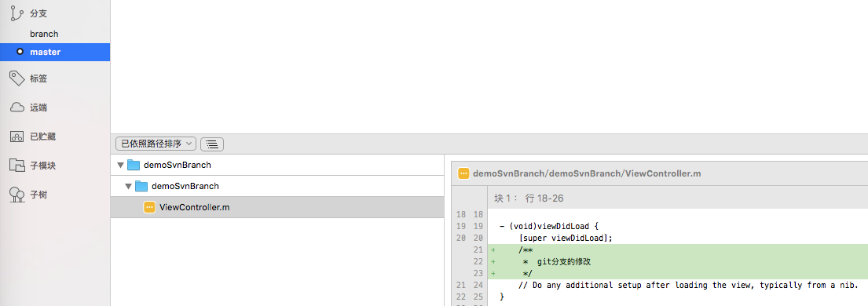The width and height of the screenshot is (868, 306).
Task: Select the master branch in sidebar
Action: point(55,52)
